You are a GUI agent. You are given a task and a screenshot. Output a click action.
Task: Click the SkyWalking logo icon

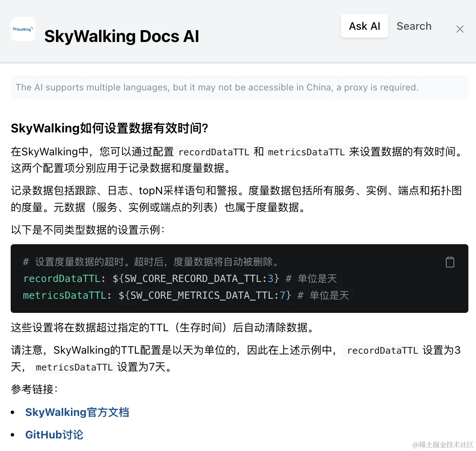pos(23,29)
